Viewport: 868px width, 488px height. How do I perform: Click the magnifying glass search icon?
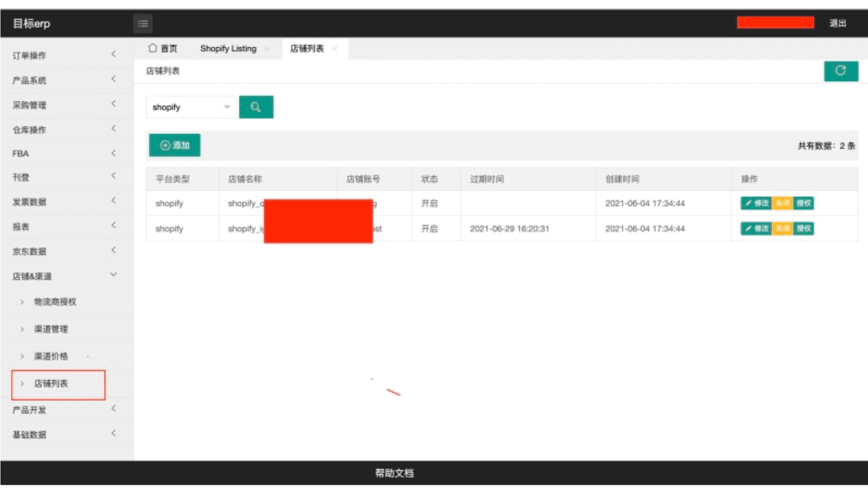coord(256,107)
